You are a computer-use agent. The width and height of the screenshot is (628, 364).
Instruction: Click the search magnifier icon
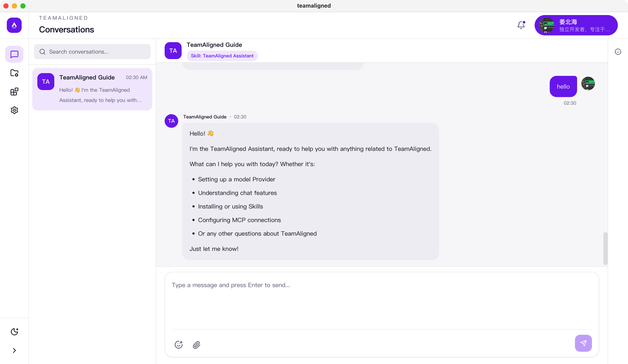43,52
